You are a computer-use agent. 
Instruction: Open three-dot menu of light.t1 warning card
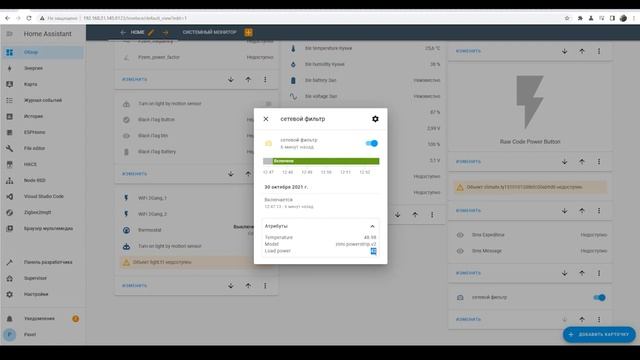(265, 286)
